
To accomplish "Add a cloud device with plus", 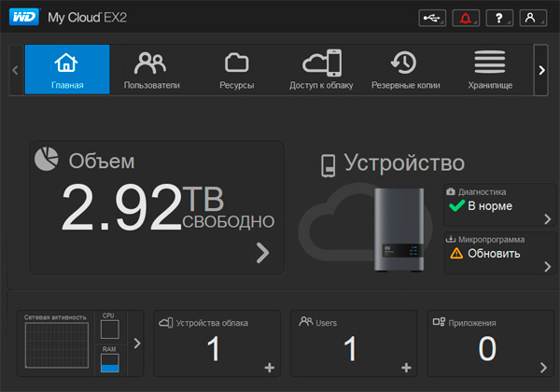I will (x=270, y=367).
